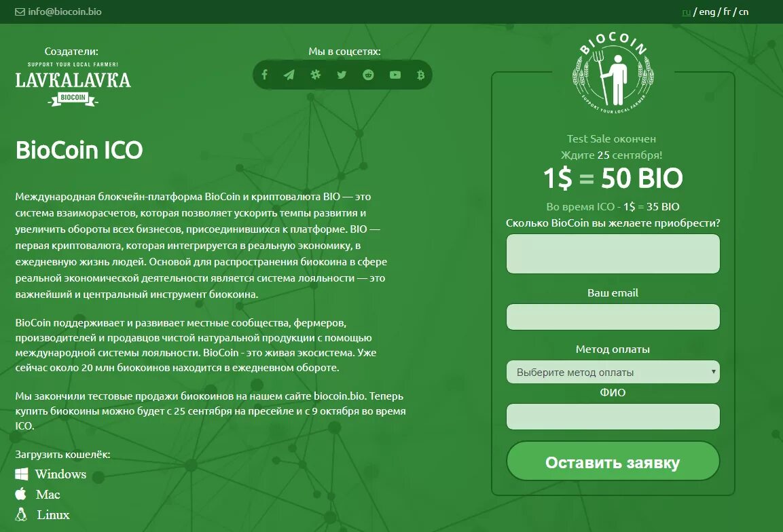
Task: Open the Facebook social link
Action: tap(265, 75)
